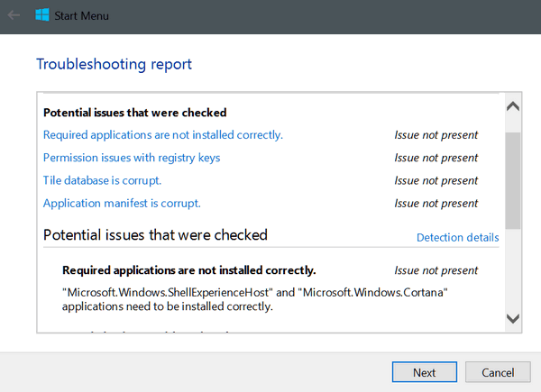Click 'Issue not present' beside registry keys
Screen dimensions: 541x392
click(436, 158)
